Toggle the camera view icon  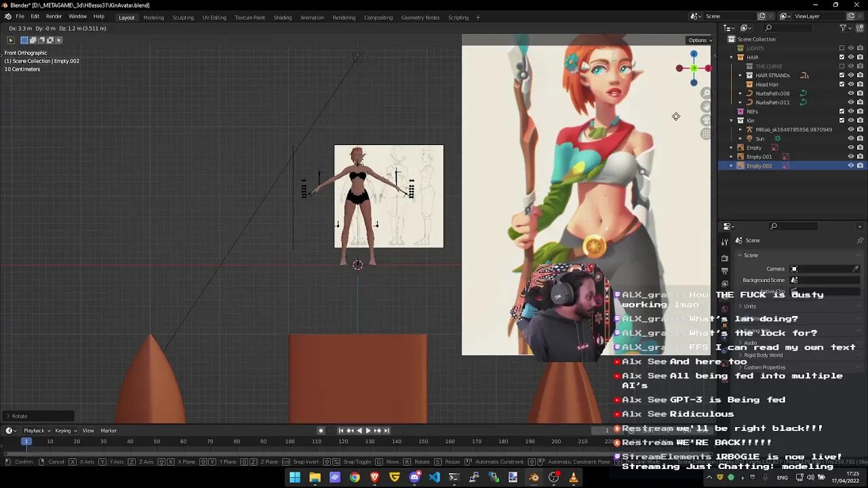click(x=706, y=120)
